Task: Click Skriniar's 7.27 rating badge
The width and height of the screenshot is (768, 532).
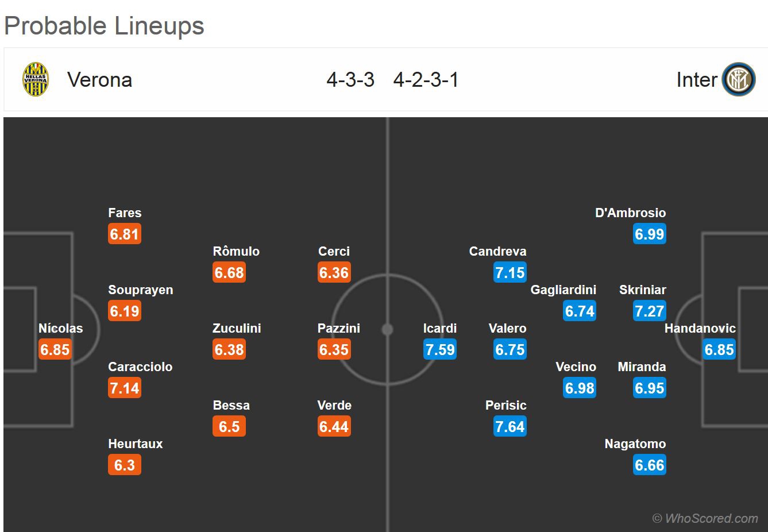Action: pyautogui.click(x=650, y=311)
